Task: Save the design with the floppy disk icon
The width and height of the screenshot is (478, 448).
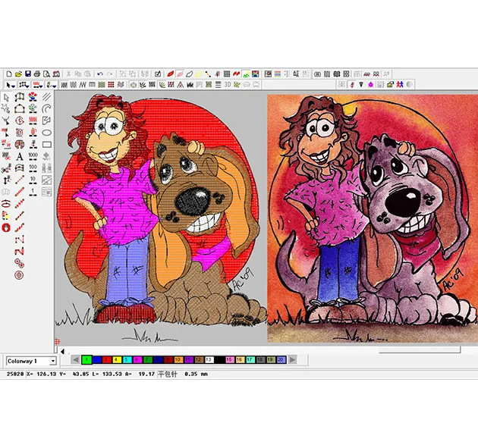Action: click(x=27, y=74)
